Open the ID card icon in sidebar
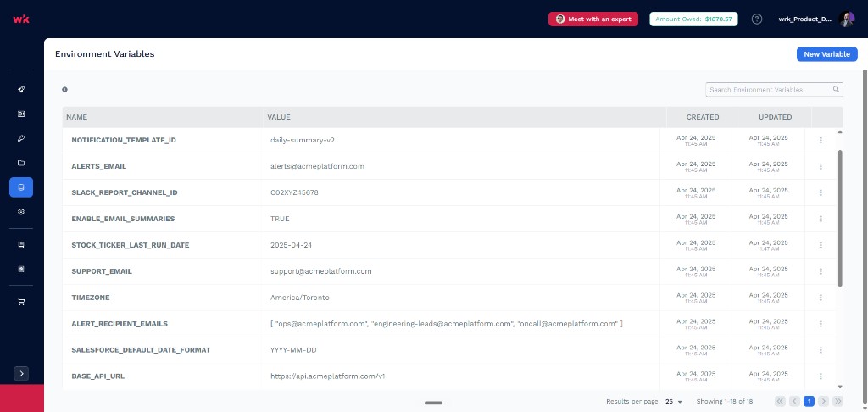 coord(21,114)
